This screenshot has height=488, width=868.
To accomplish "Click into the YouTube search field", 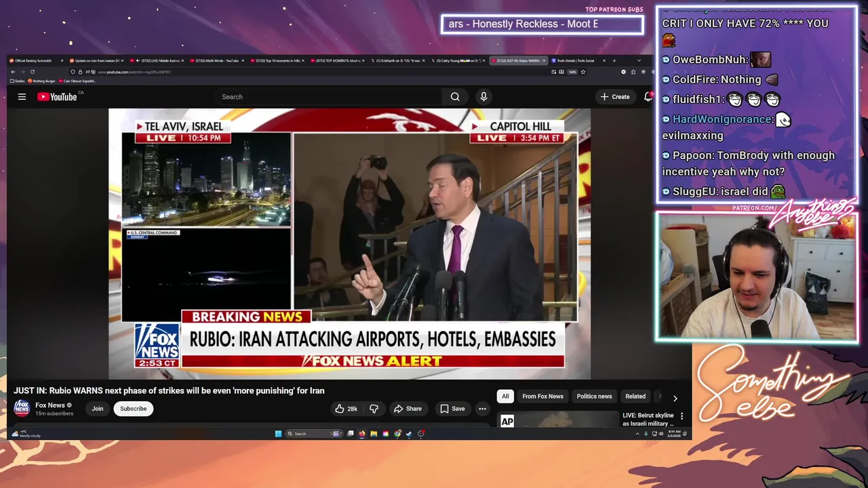I will click(329, 97).
